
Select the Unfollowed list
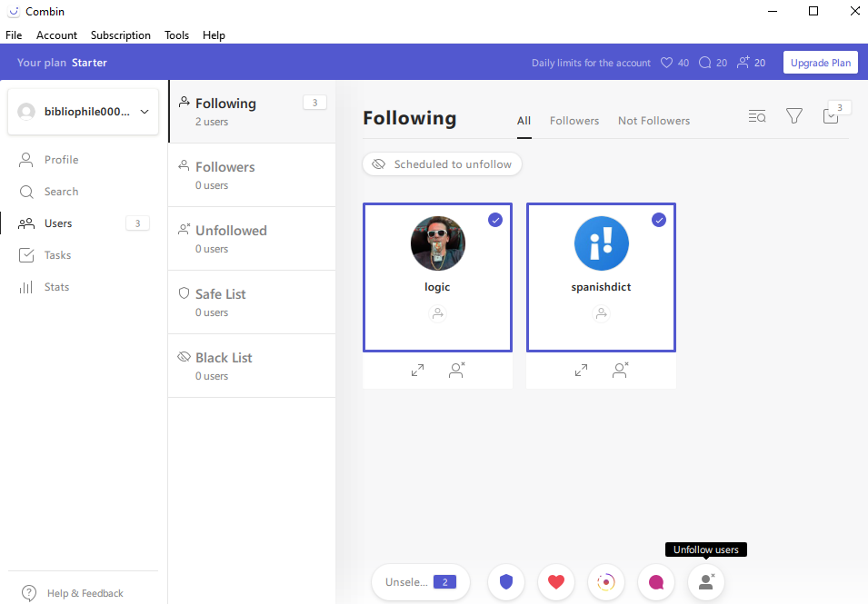[x=252, y=239]
